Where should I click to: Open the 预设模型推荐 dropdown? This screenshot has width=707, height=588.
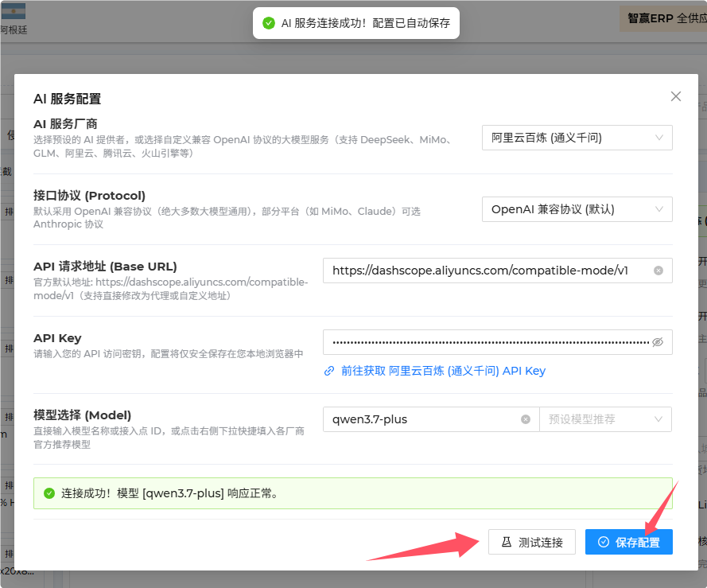(x=605, y=419)
